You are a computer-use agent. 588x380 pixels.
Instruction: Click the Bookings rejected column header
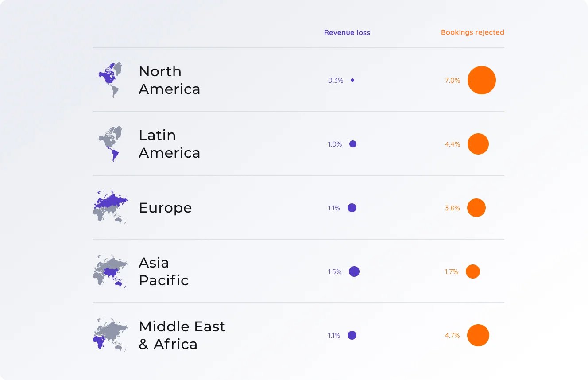pos(472,32)
